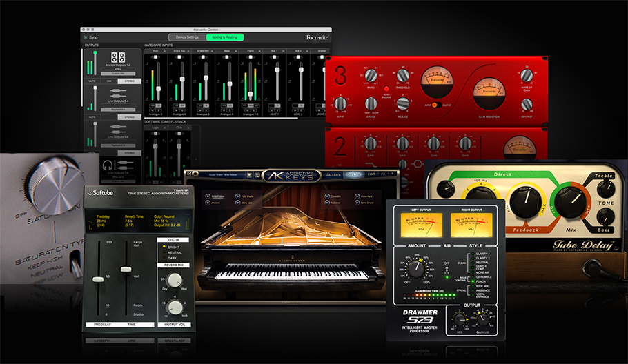Open Addictive Keys preset save dropdown icon
The height and width of the screenshot is (364, 628).
pos(249,175)
